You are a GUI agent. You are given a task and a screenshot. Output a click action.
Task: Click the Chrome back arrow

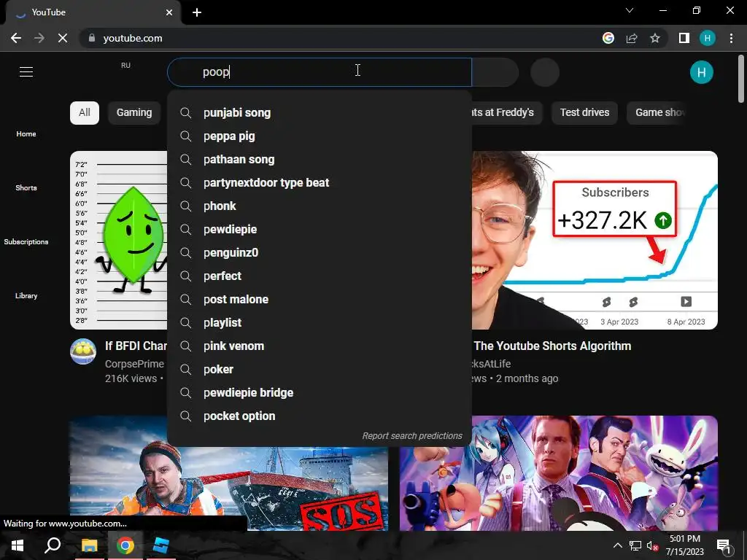coord(16,38)
